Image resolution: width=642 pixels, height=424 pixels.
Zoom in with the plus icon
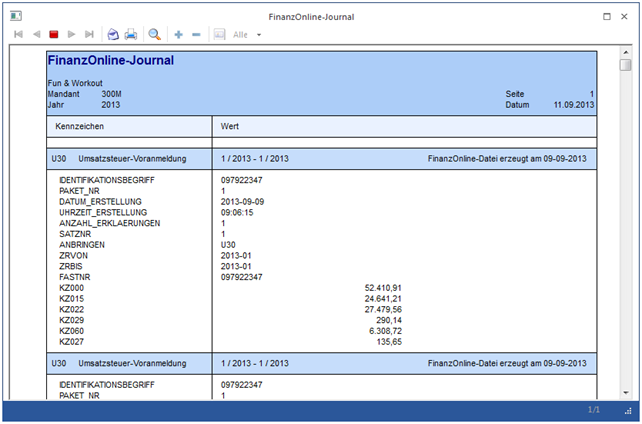pyautogui.click(x=179, y=34)
